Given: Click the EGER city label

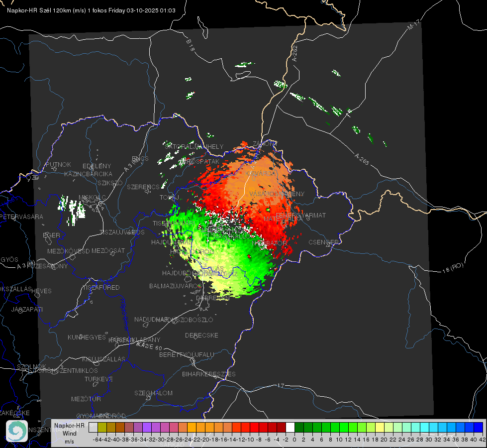Looking at the screenshot, I should 52,235.
